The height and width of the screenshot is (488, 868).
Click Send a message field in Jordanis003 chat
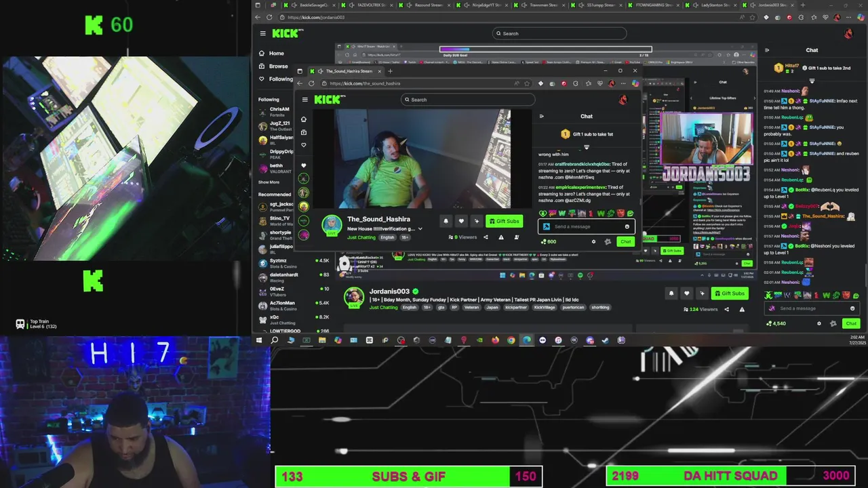[x=810, y=308]
